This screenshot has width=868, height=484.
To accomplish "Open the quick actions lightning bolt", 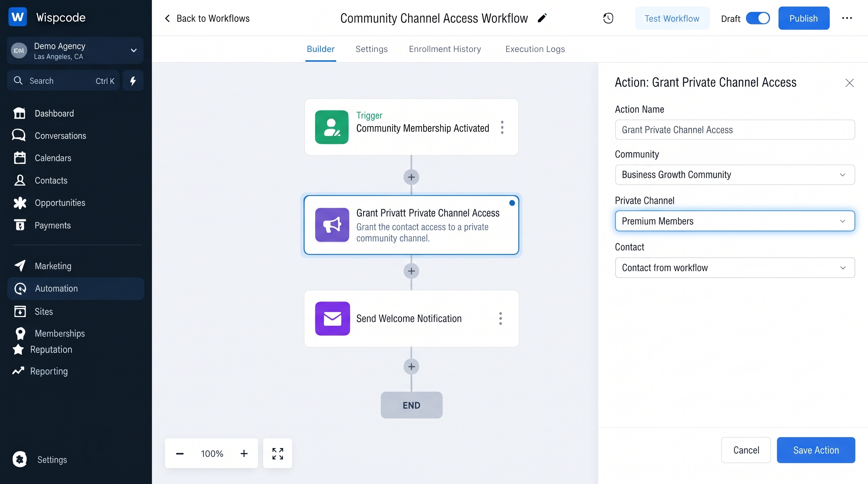I will pos(133,80).
